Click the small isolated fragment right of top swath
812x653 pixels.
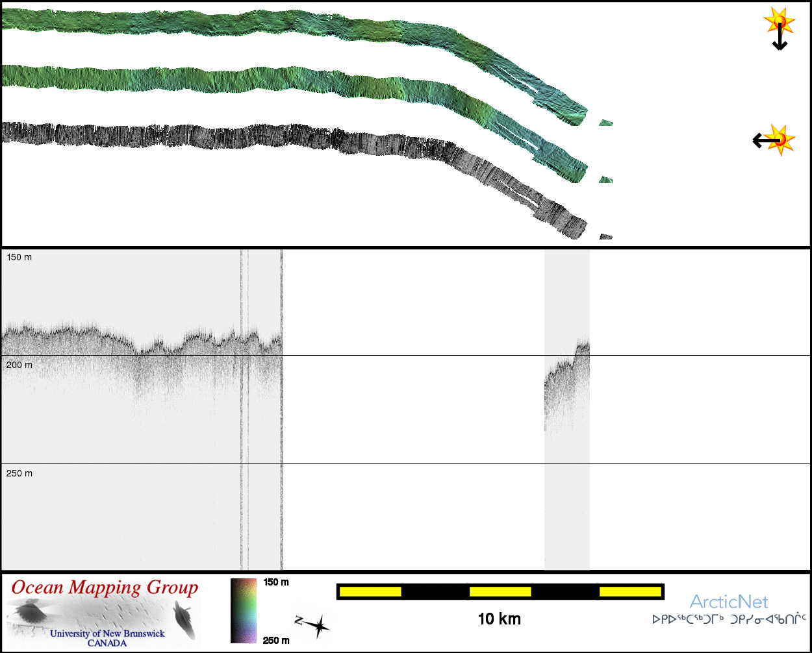(x=605, y=122)
